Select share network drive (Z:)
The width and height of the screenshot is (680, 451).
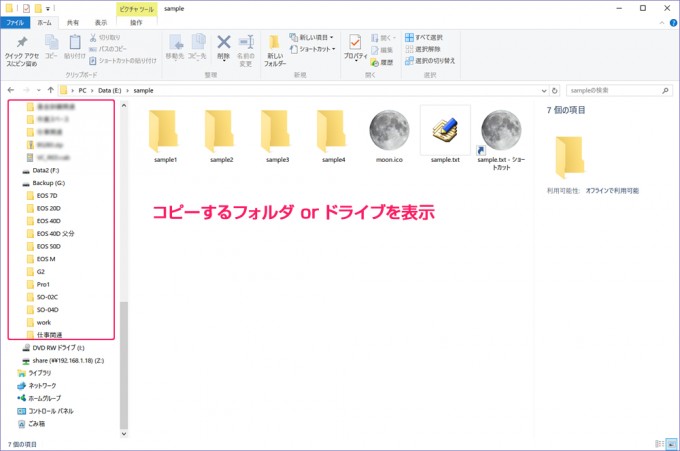(x=63, y=360)
